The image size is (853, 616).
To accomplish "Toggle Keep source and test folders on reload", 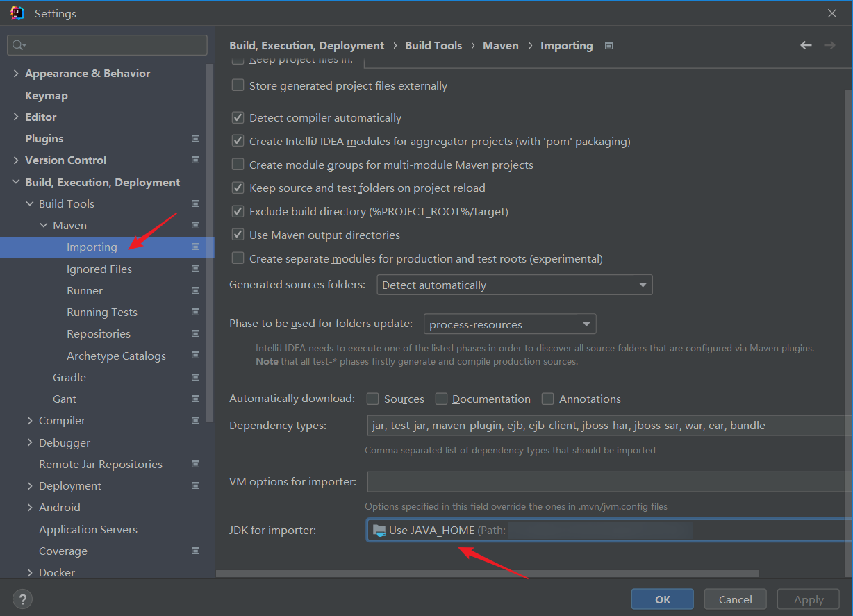I will [x=238, y=188].
